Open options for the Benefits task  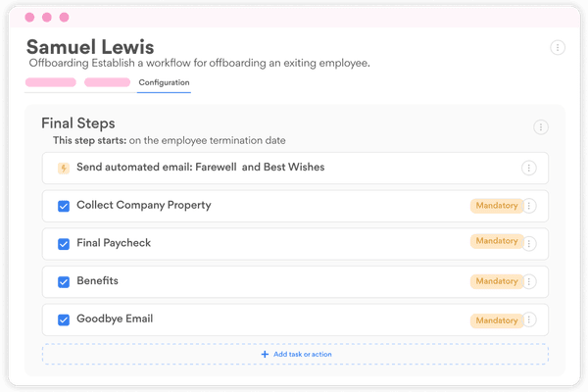tap(530, 281)
